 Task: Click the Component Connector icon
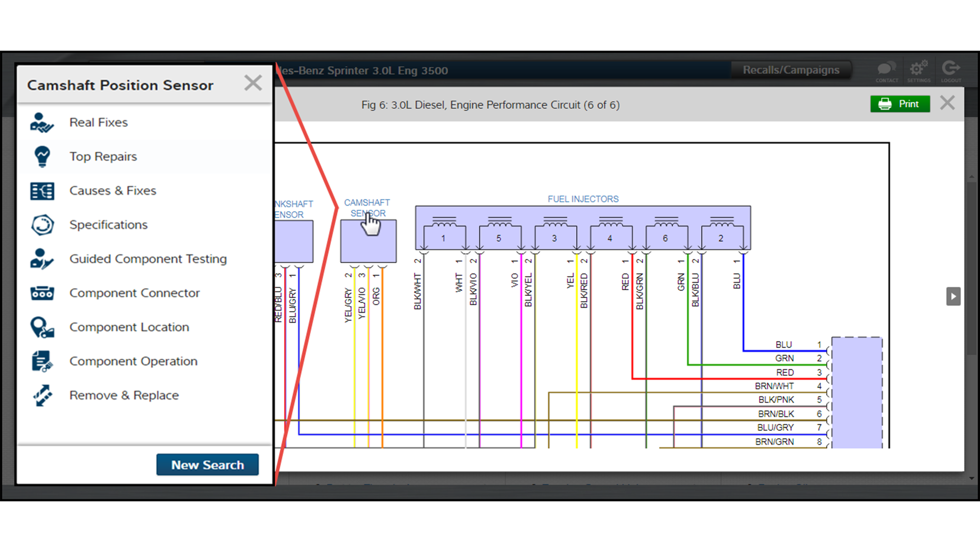(x=42, y=293)
